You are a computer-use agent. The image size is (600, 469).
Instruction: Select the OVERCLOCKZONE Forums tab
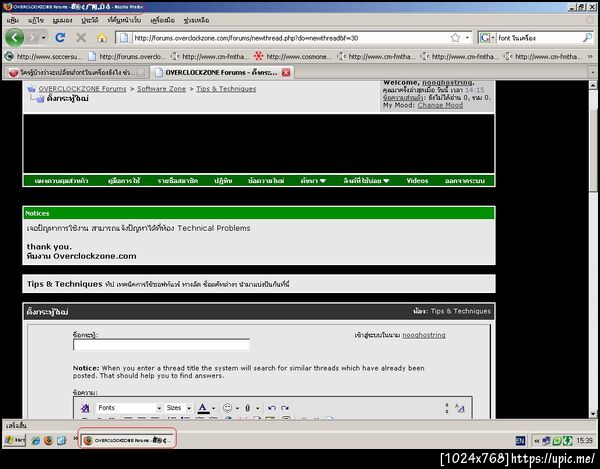pos(220,72)
